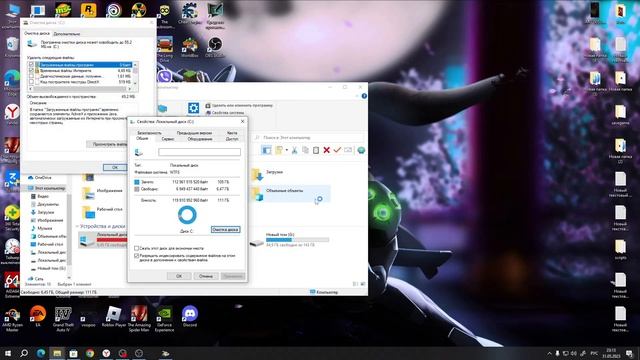Click the 'Поиск в Этот компьютер' search box
This screenshot has height=360, width=640.
308,138
